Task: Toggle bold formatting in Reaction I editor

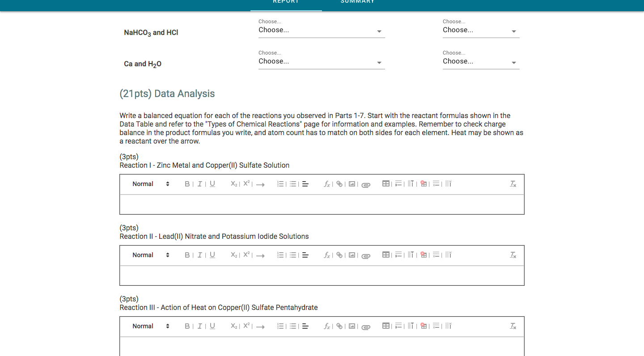Action: tap(187, 184)
